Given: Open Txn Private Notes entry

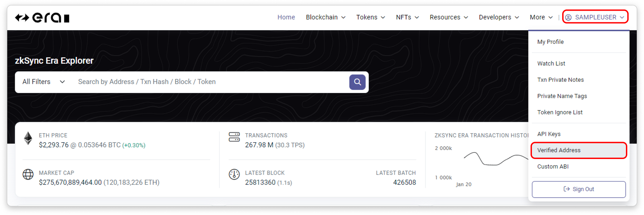Looking at the screenshot, I should (x=560, y=80).
